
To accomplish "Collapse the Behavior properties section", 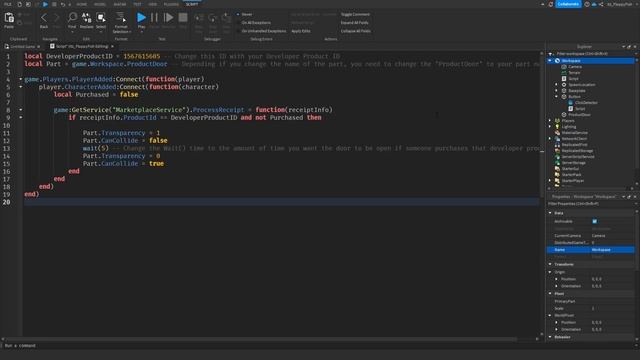I will 550,337.
